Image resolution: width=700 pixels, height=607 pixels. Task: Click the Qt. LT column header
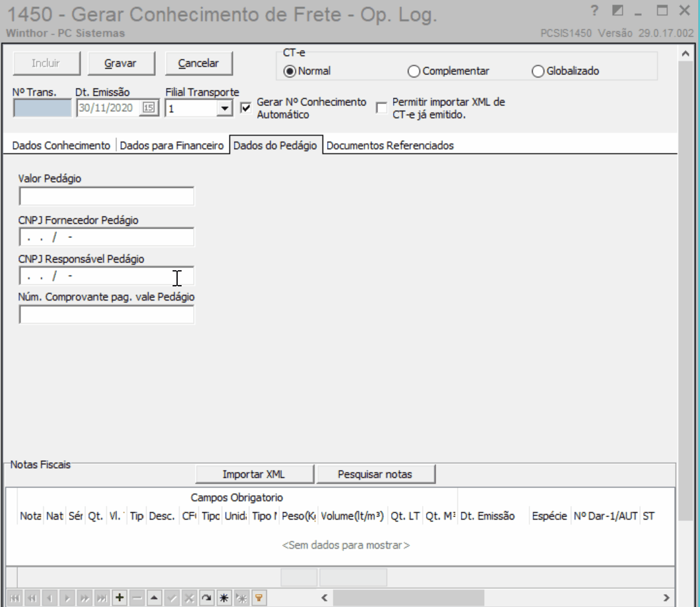tap(405, 516)
